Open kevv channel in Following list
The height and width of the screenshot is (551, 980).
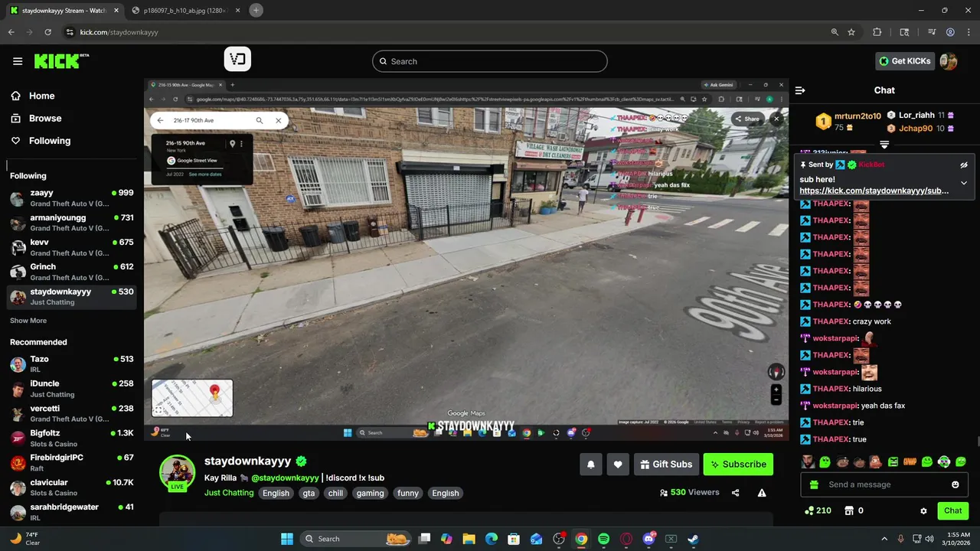(72, 247)
